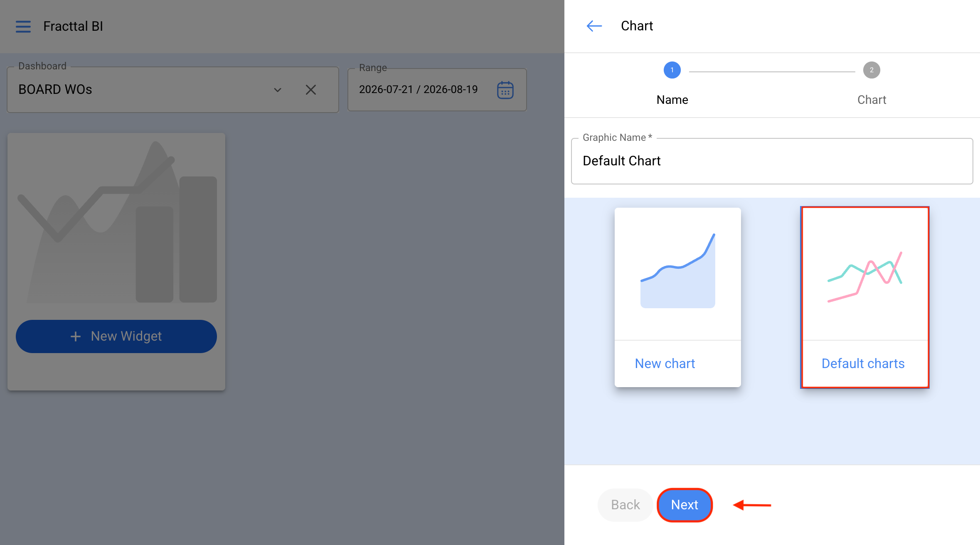The width and height of the screenshot is (980, 545).
Task: Edit the Graphic Name input field
Action: [772, 161]
